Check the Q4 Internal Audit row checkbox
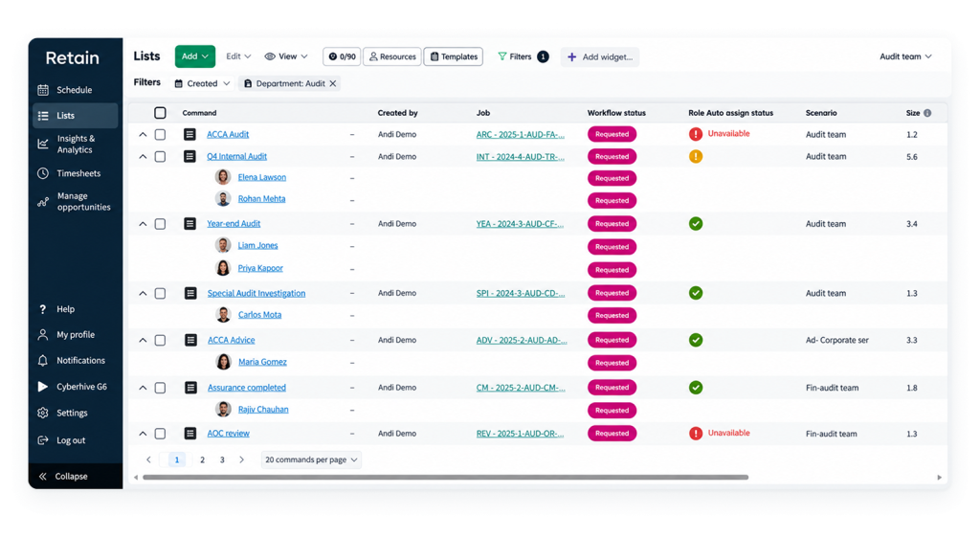The image size is (980, 538). pyautogui.click(x=160, y=157)
